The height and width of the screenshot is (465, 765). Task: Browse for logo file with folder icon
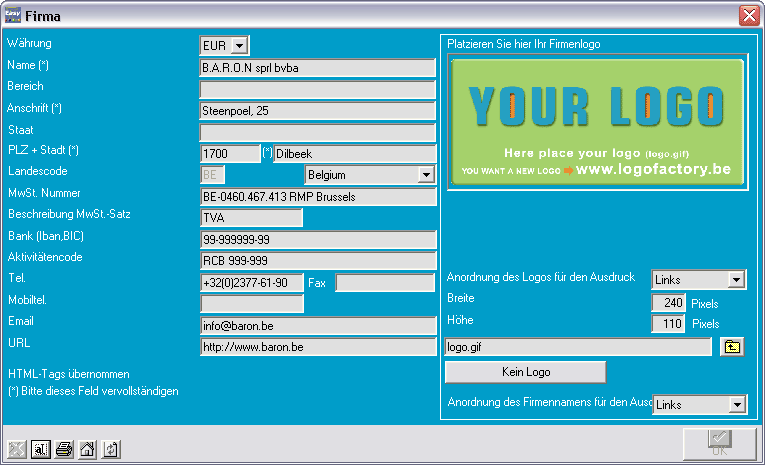[732, 347]
